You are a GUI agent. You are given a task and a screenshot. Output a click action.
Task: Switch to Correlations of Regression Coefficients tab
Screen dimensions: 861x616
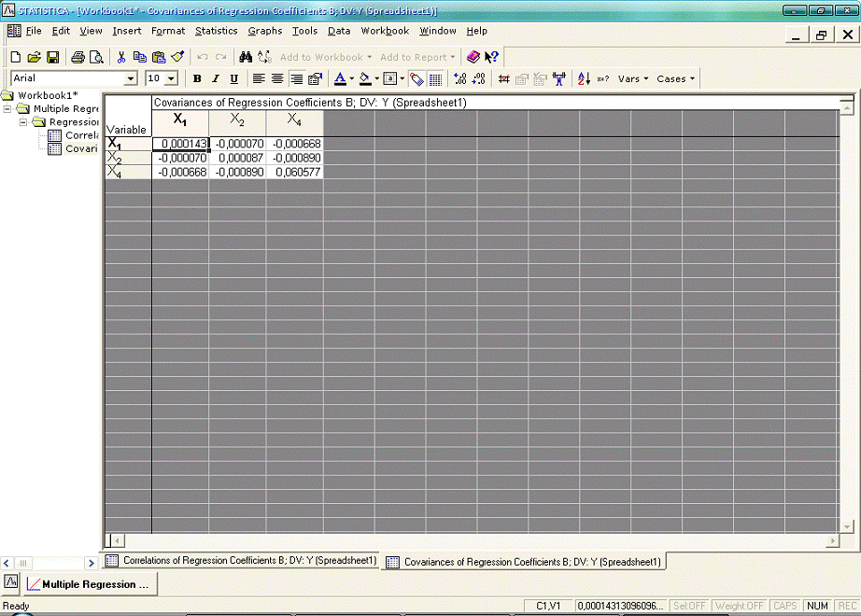[241, 561]
